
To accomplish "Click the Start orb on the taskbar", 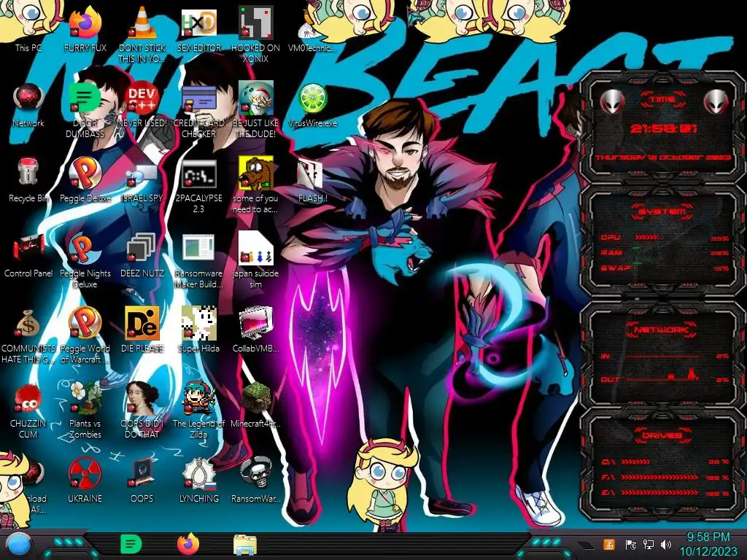I will pos(19,545).
